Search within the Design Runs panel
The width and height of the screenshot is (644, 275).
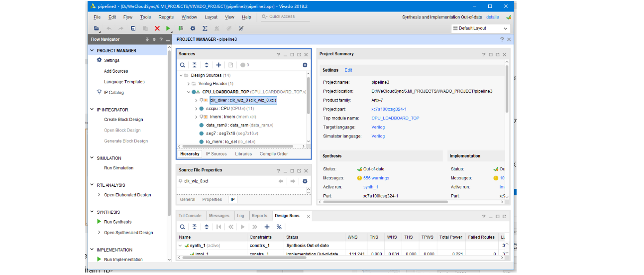183,227
